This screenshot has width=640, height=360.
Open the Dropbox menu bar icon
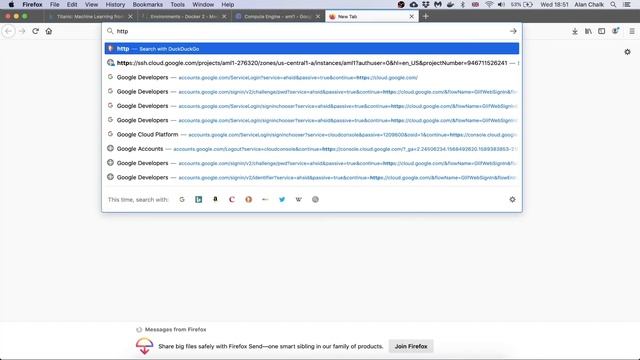[426, 4]
